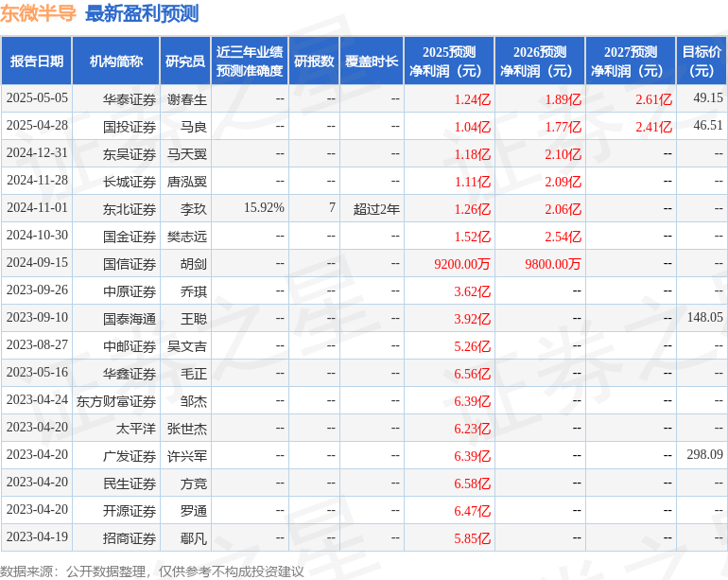Click the 1.89亿 profit value
Image resolution: width=728 pixels, height=580 pixels.
(563, 99)
